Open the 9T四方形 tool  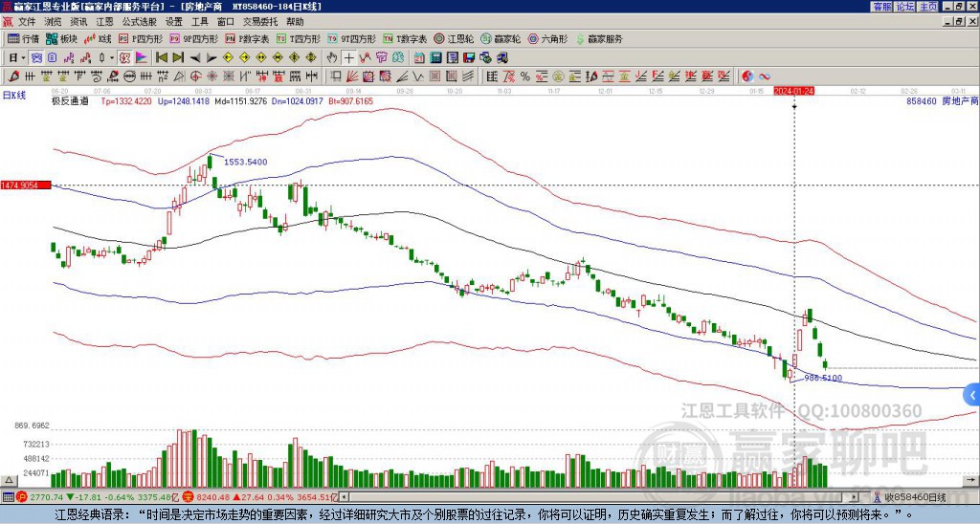(351, 38)
